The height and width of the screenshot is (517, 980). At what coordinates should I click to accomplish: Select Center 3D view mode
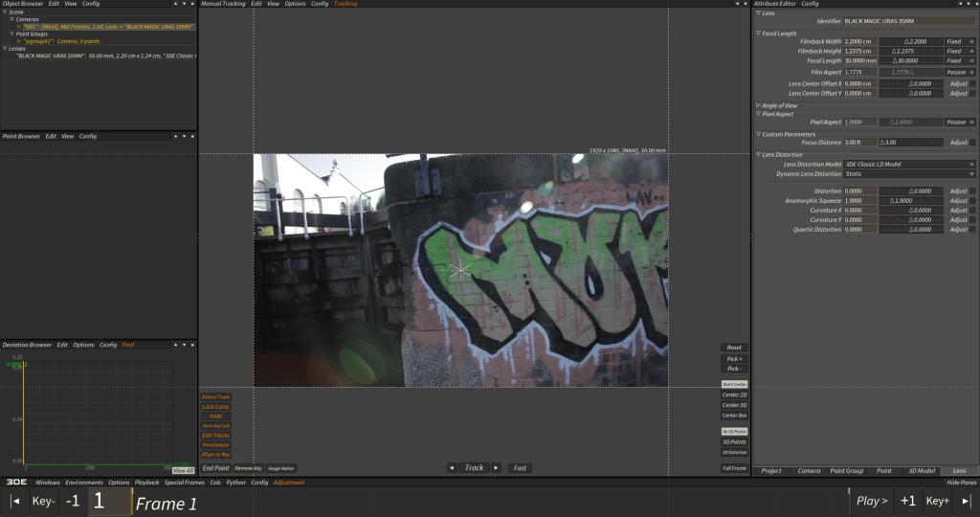734,405
